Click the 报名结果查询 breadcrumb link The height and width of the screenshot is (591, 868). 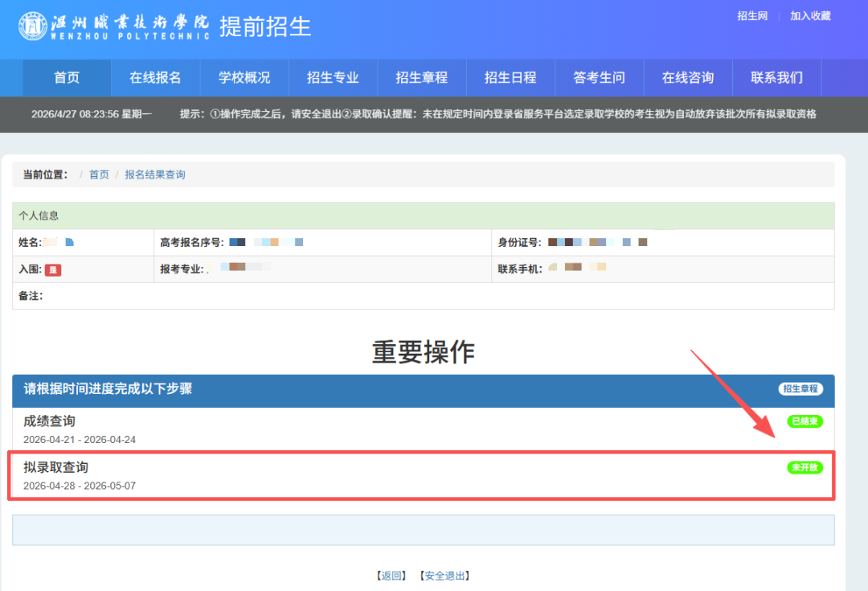[155, 174]
